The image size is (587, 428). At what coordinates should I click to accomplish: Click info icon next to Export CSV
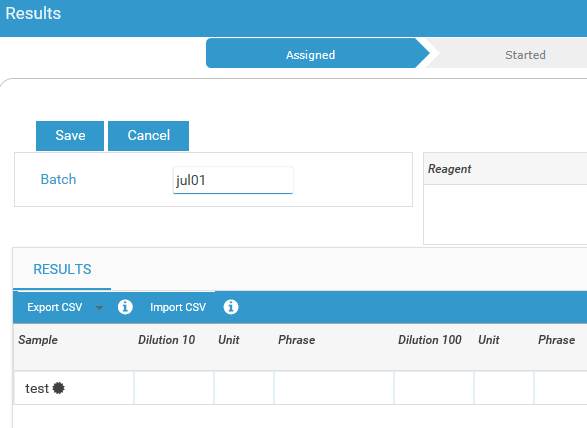click(x=125, y=307)
